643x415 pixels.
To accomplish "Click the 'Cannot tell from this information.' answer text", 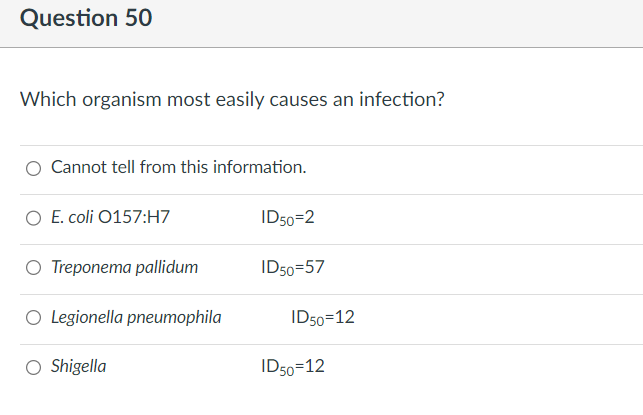I will [x=178, y=167].
